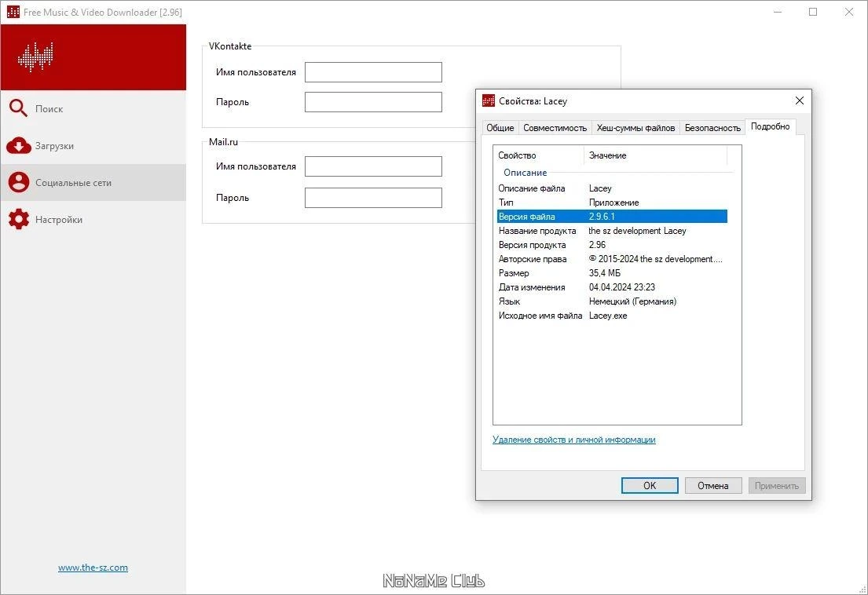Open the Настройки gear icon

tap(18, 220)
